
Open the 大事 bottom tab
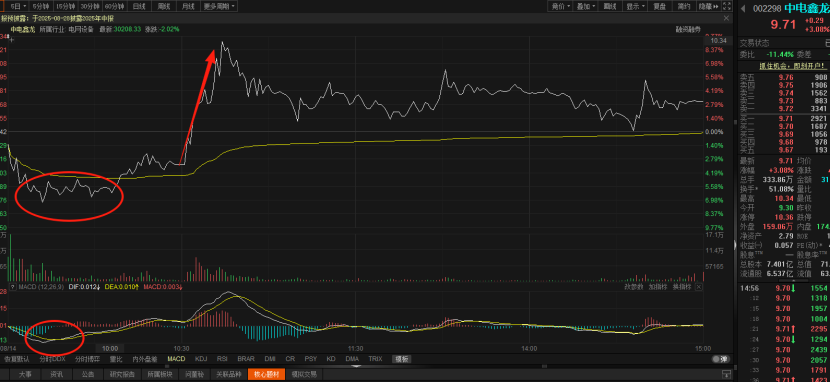25,375
